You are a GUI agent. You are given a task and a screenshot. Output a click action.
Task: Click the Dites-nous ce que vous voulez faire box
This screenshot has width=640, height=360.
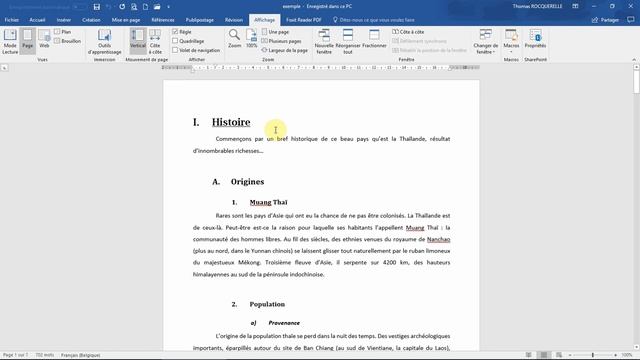tap(374, 20)
